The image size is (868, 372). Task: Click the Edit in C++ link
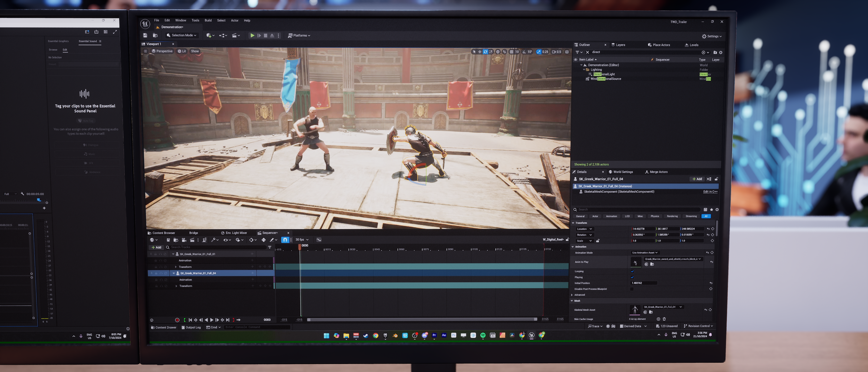pyautogui.click(x=710, y=192)
